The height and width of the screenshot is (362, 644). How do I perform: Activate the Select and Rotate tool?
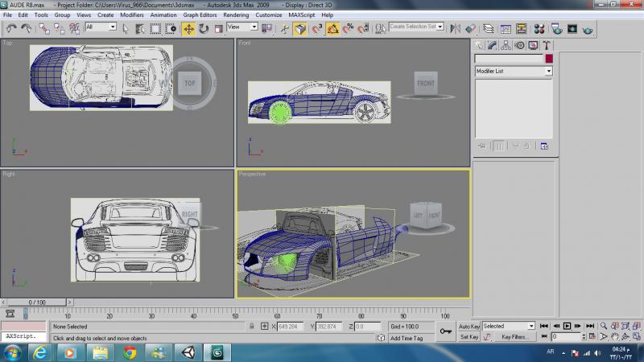coord(204,29)
